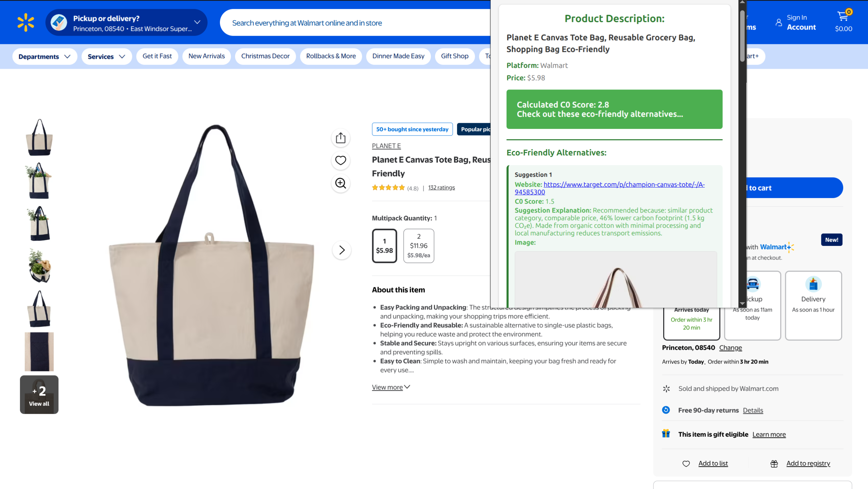This screenshot has width=868, height=489.
Task: Click the extension popup scrollbar down arrow
Action: pyautogui.click(x=742, y=304)
